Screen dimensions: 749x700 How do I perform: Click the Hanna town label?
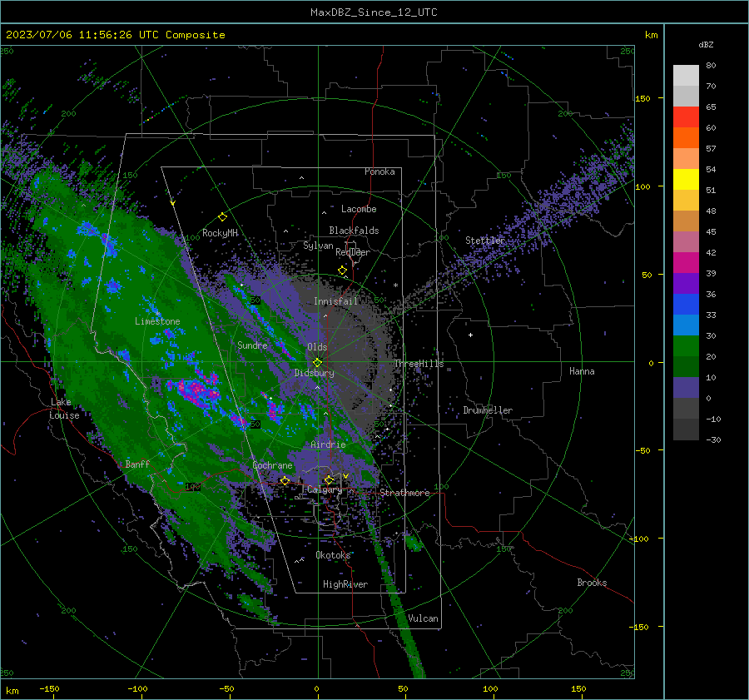point(582,371)
